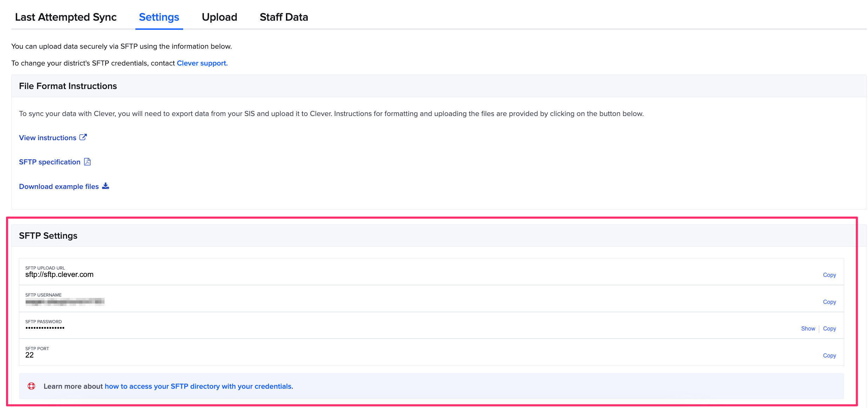Click the external link icon beside View instructions

click(83, 137)
